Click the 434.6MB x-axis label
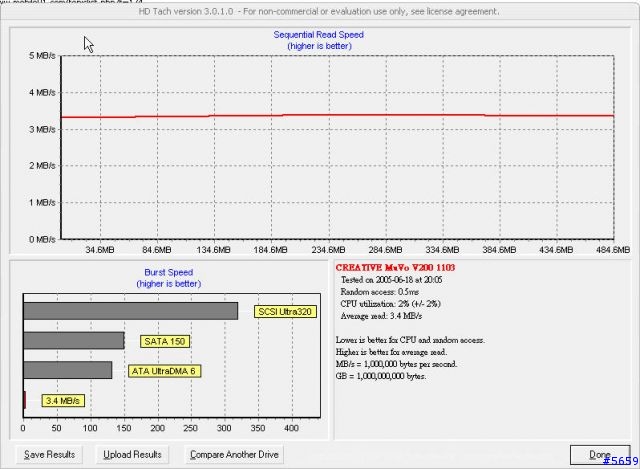 click(x=556, y=249)
